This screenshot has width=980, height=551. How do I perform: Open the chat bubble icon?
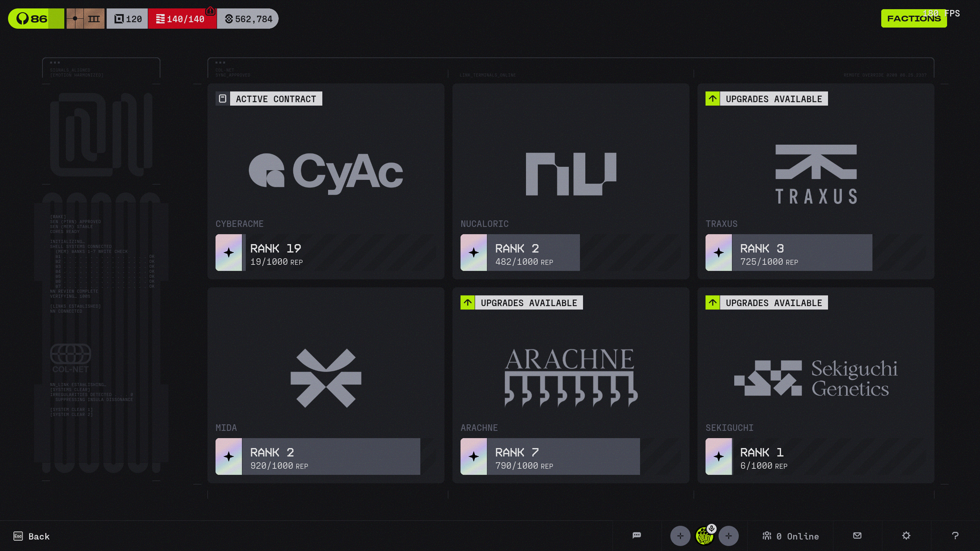point(637,536)
